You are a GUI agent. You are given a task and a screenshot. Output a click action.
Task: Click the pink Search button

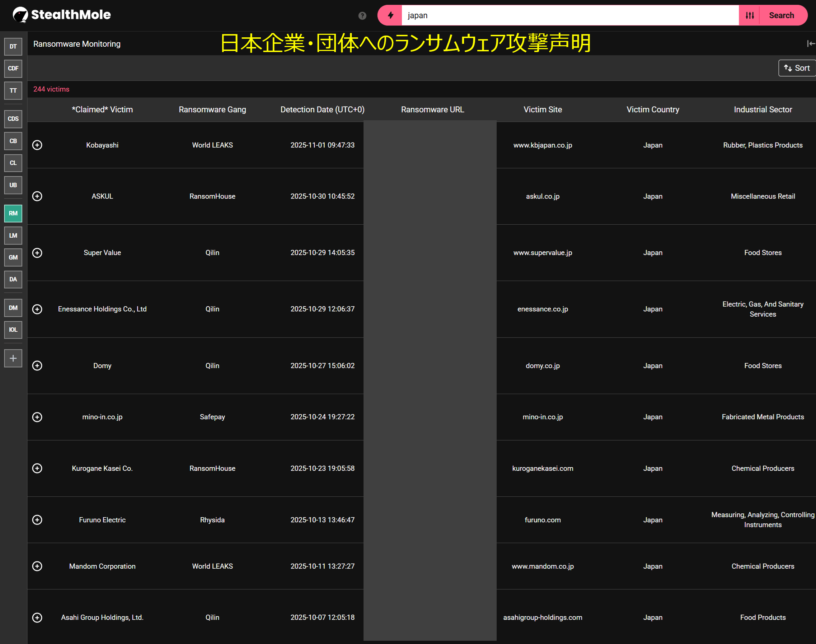pyautogui.click(x=781, y=15)
